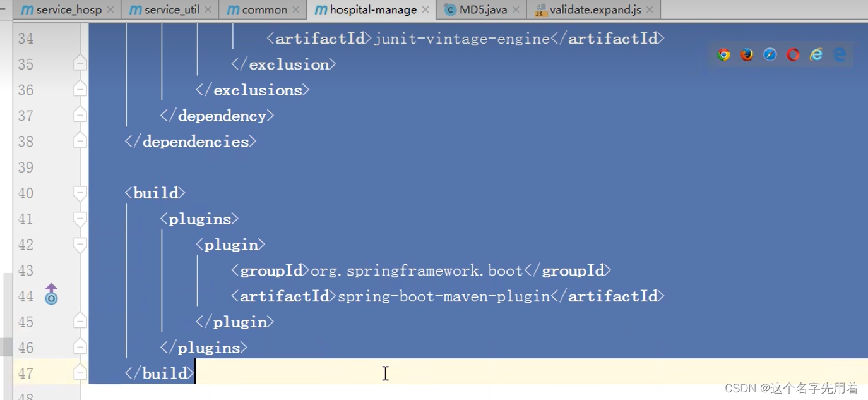Click the opening <plugin> tag
Viewport: 868px width, 400px height.
(x=230, y=245)
